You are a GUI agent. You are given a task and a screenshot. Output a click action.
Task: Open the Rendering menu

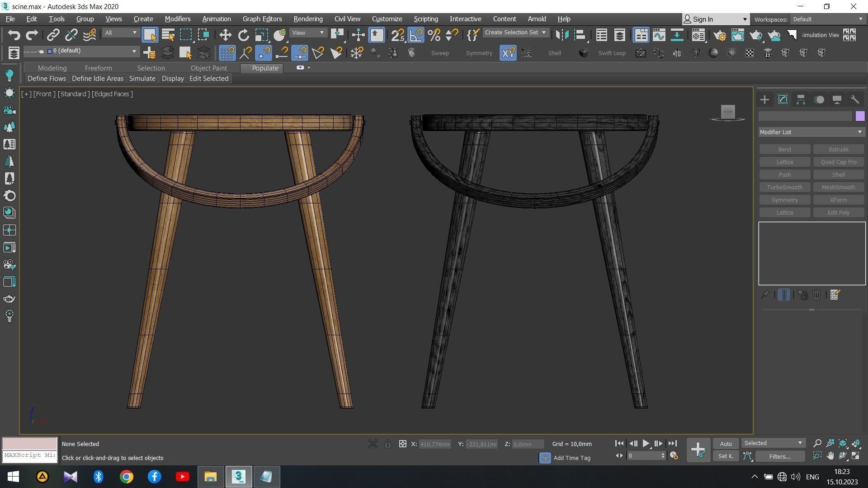tap(308, 19)
